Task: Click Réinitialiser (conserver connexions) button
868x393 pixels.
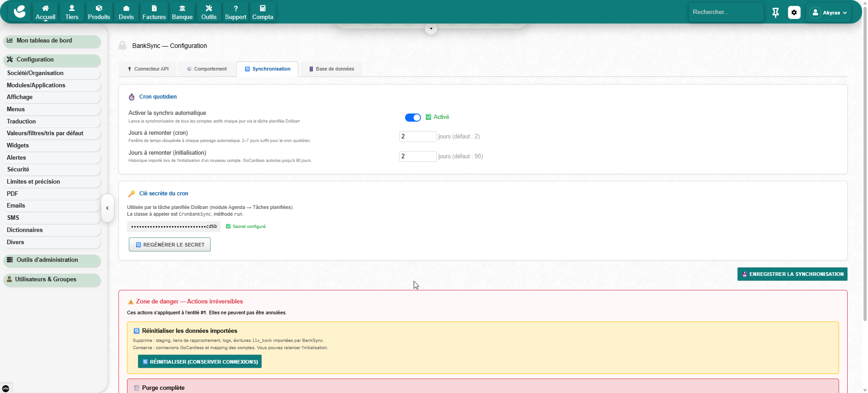Action: click(200, 362)
